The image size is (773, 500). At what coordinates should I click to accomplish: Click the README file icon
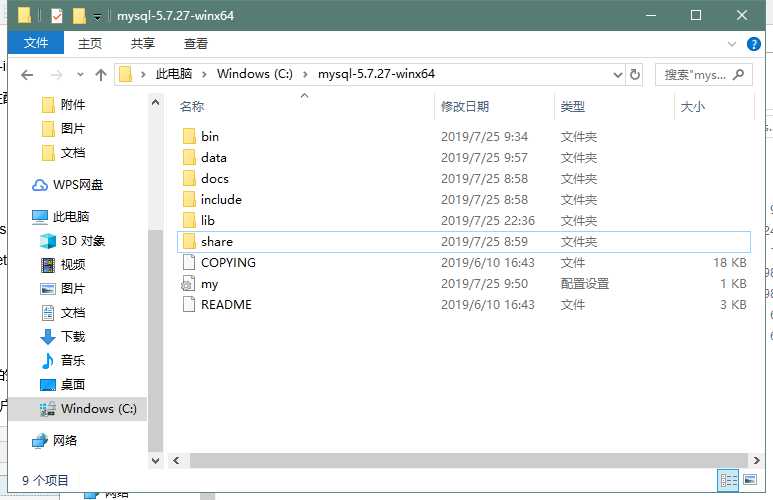click(189, 305)
